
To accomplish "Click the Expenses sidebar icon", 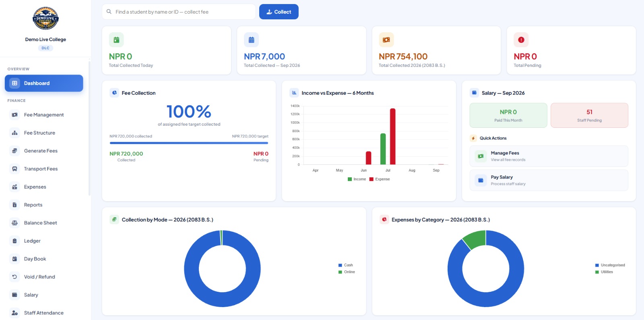I will point(14,187).
